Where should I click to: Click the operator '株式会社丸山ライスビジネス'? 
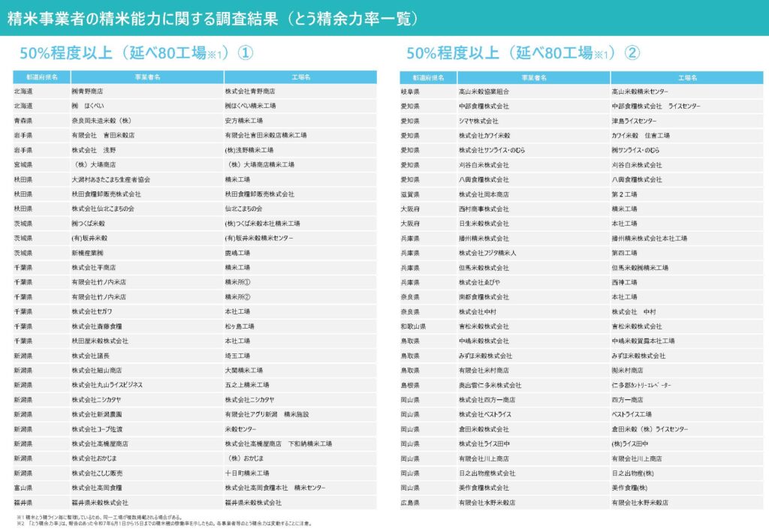107,385
